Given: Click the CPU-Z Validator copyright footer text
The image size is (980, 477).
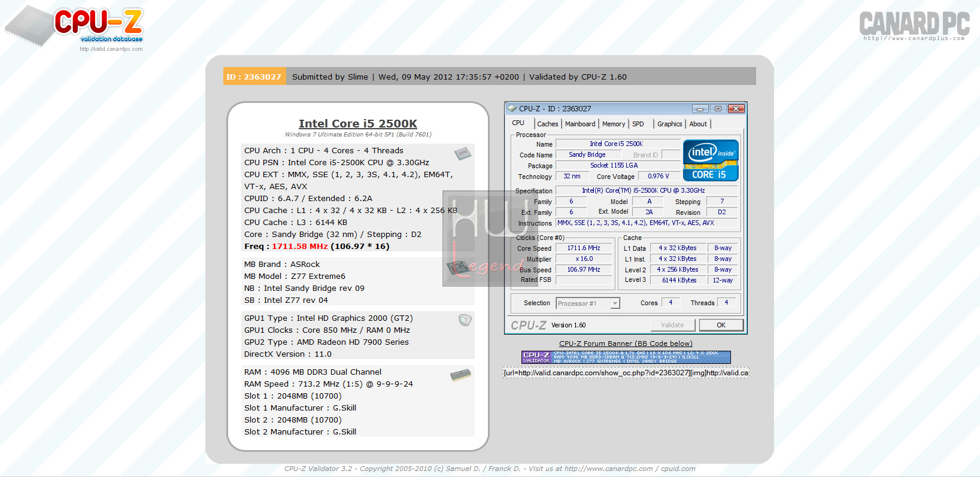Looking at the screenshot, I should point(490,469).
